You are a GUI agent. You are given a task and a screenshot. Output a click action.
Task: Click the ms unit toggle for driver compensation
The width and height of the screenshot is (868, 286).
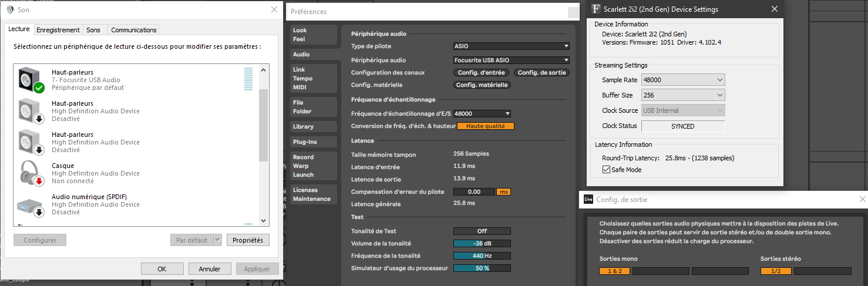click(x=504, y=191)
